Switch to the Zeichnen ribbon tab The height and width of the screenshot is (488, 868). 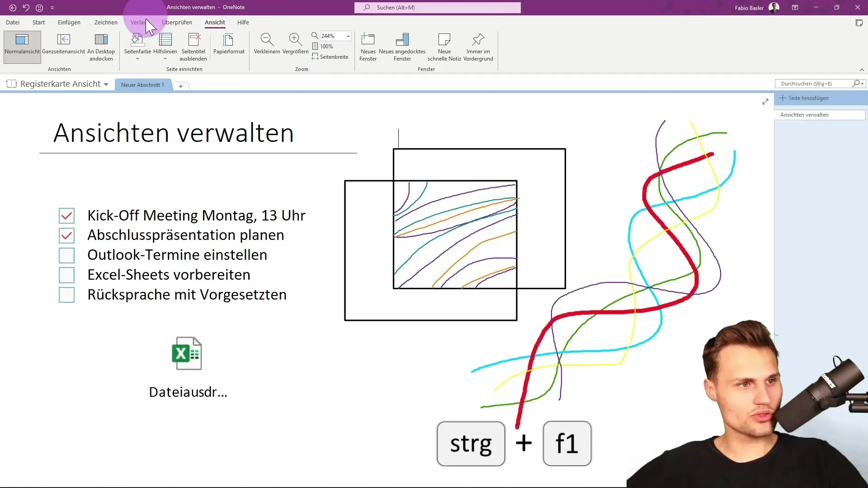click(106, 22)
